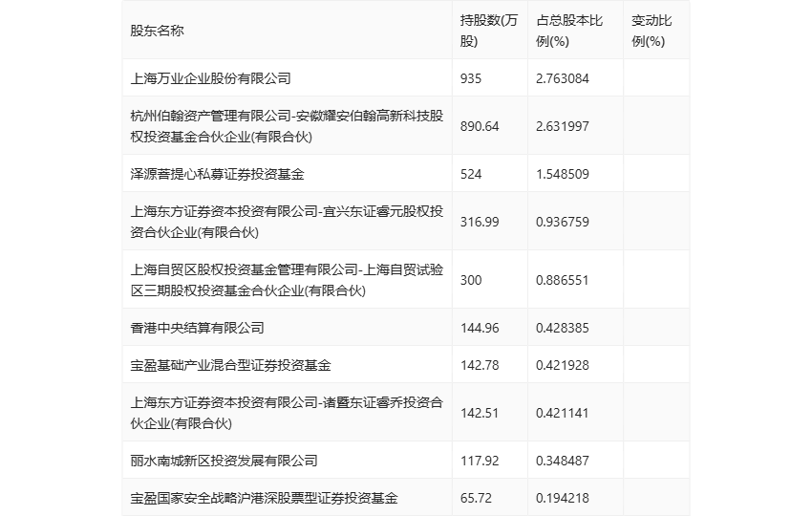Select the 0.194218 percentage cell
The image size is (812, 516).
coord(563,499)
